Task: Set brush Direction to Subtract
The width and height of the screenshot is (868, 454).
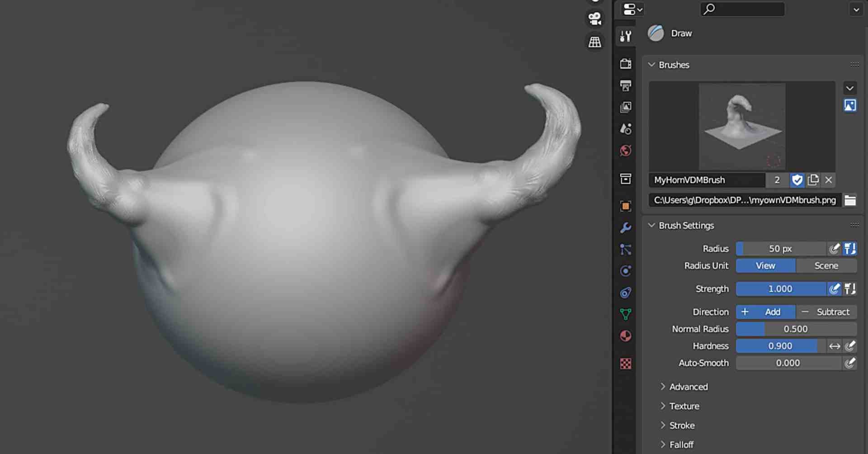Action: [832, 312]
